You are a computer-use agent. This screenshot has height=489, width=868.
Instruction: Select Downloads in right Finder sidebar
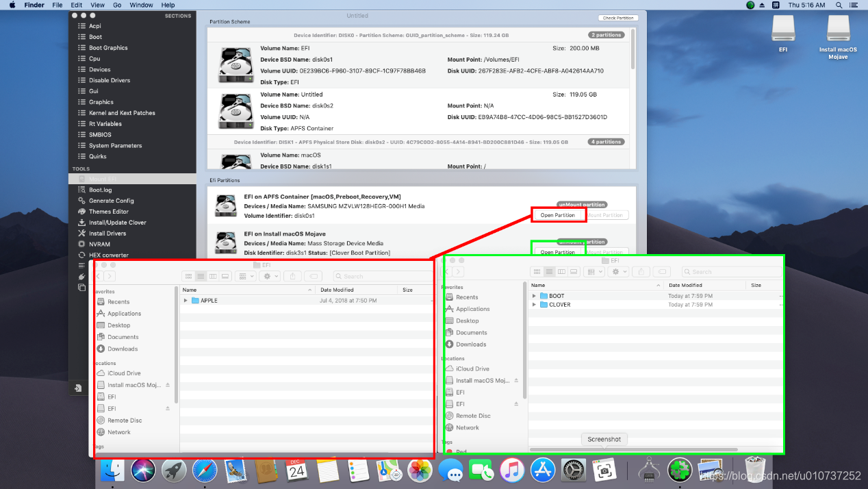click(x=471, y=344)
